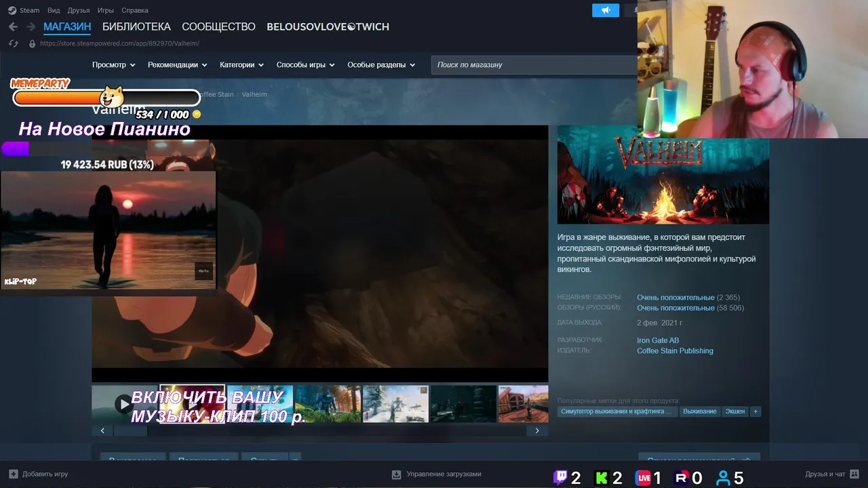Open the BELOUSOVLOVE TWICH profile tab
The height and width of the screenshot is (488, 868).
point(328,26)
